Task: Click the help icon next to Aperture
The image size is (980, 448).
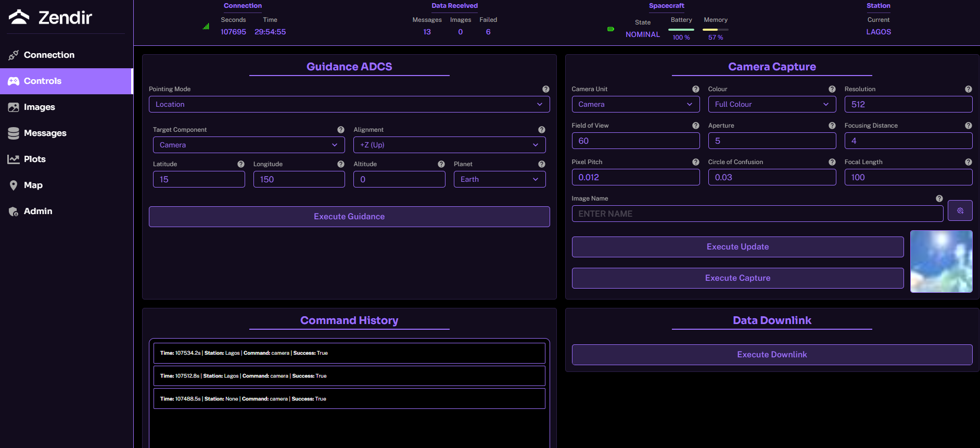Action: tap(832, 126)
